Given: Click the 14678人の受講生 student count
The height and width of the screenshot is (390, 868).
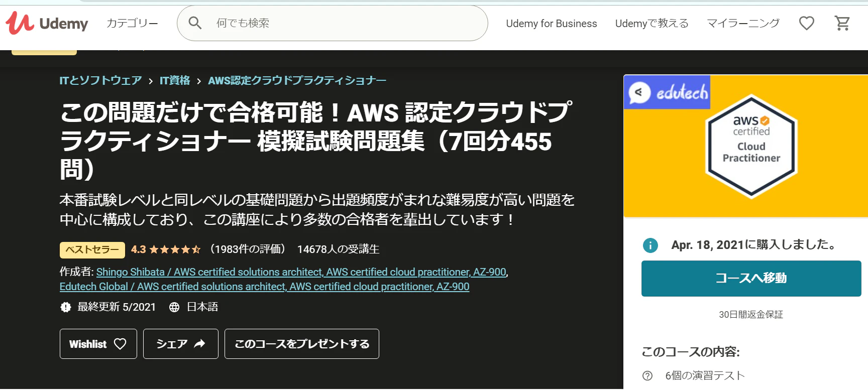Looking at the screenshot, I should (339, 249).
